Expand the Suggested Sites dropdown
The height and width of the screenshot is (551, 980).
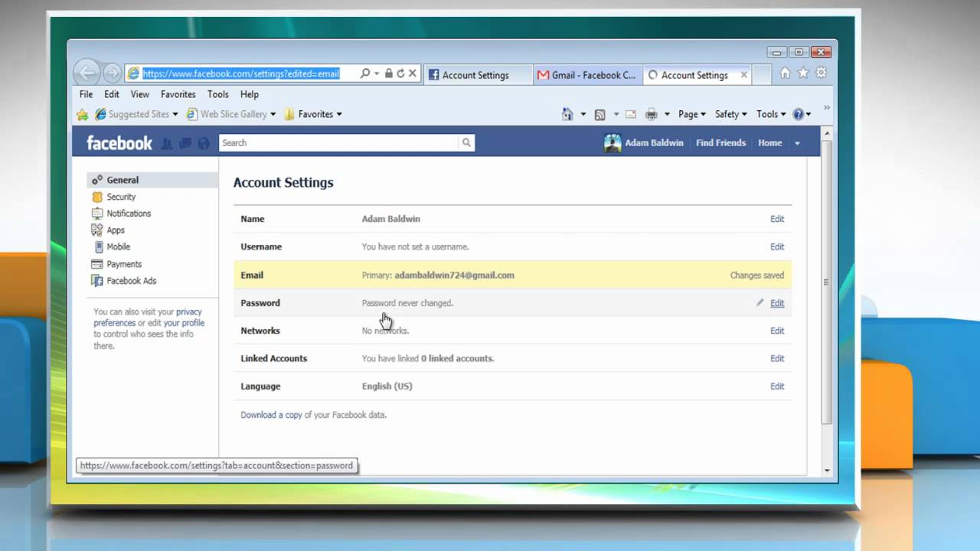point(175,114)
